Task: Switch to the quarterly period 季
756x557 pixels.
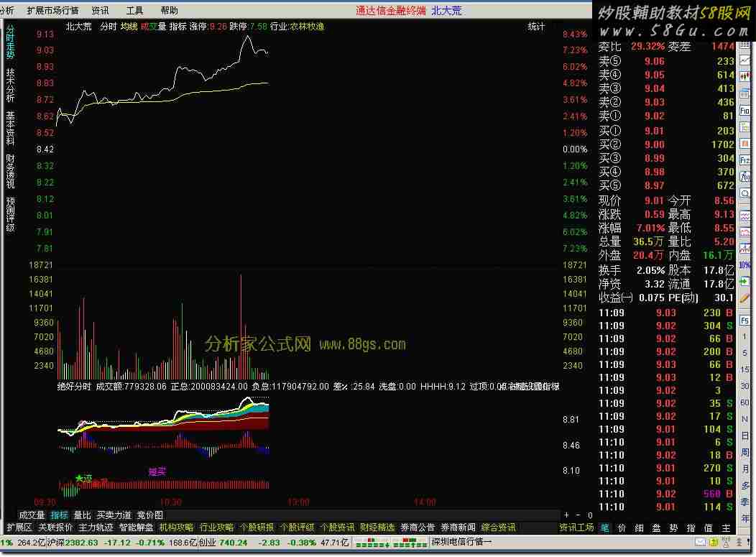Action: 745,502
